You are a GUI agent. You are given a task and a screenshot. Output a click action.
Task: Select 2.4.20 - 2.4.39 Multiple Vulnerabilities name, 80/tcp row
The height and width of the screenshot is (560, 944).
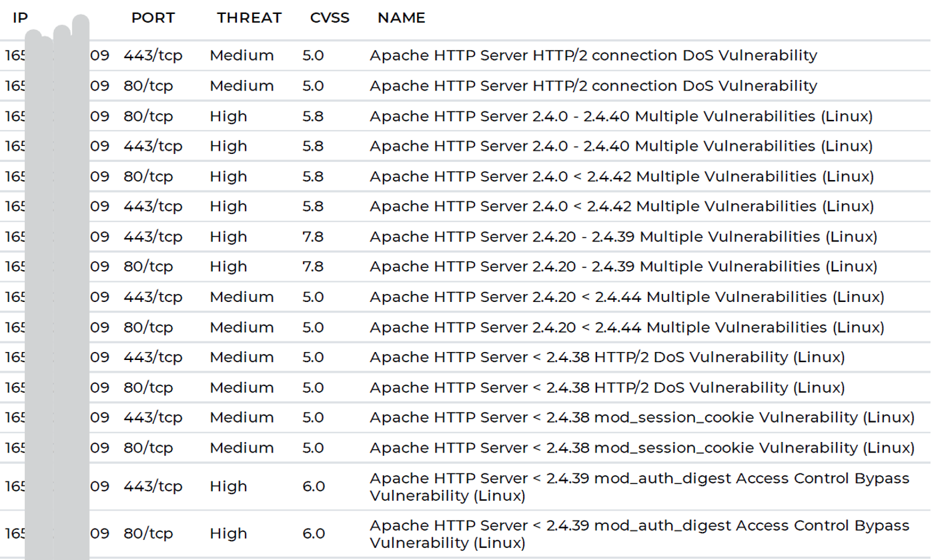point(623,267)
